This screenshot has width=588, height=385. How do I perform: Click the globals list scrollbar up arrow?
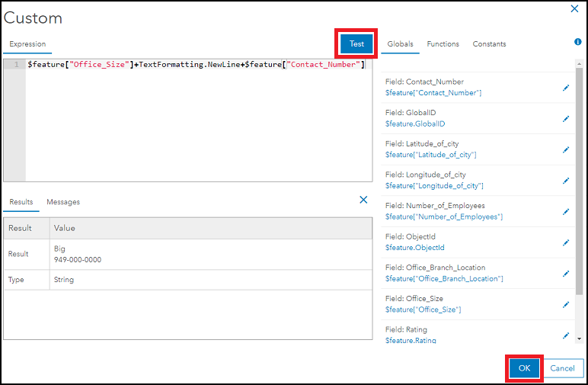[580, 64]
